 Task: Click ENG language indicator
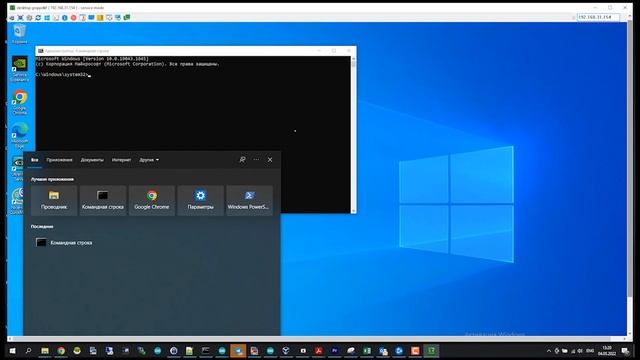tap(590, 351)
